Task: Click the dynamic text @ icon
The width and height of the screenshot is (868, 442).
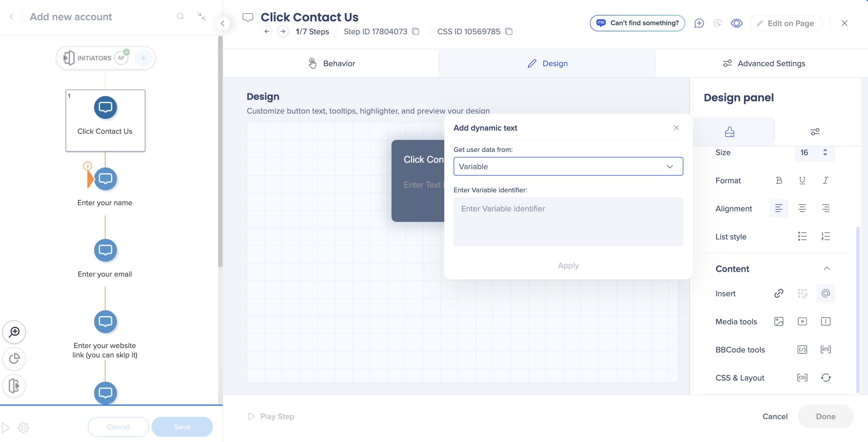Action: coord(826,293)
